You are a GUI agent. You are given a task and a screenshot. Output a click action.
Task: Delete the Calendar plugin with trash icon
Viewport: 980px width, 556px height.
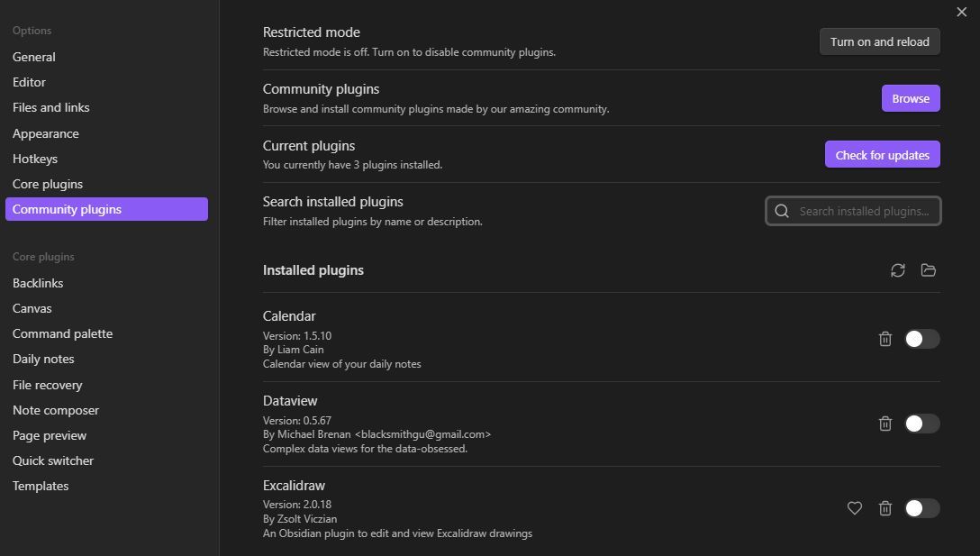(885, 338)
